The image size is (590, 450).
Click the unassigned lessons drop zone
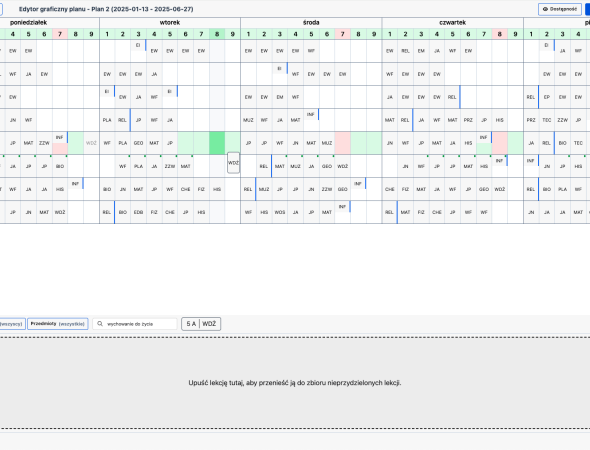click(x=295, y=383)
